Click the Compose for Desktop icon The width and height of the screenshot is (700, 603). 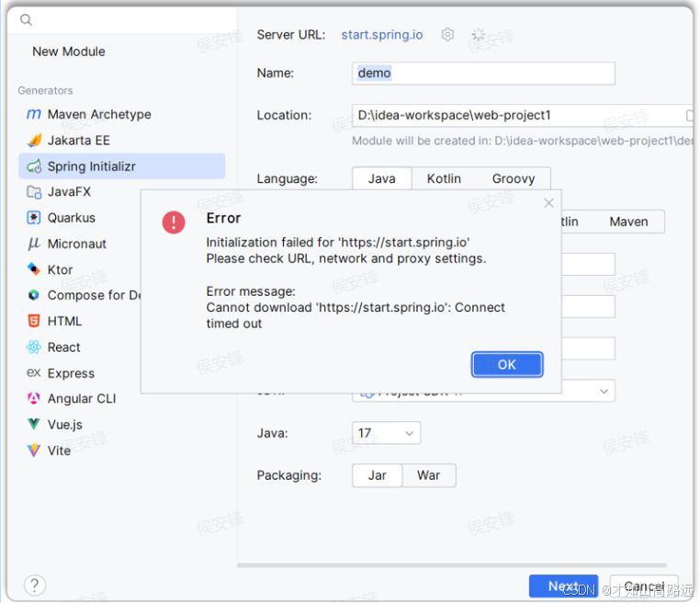click(x=34, y=295)
